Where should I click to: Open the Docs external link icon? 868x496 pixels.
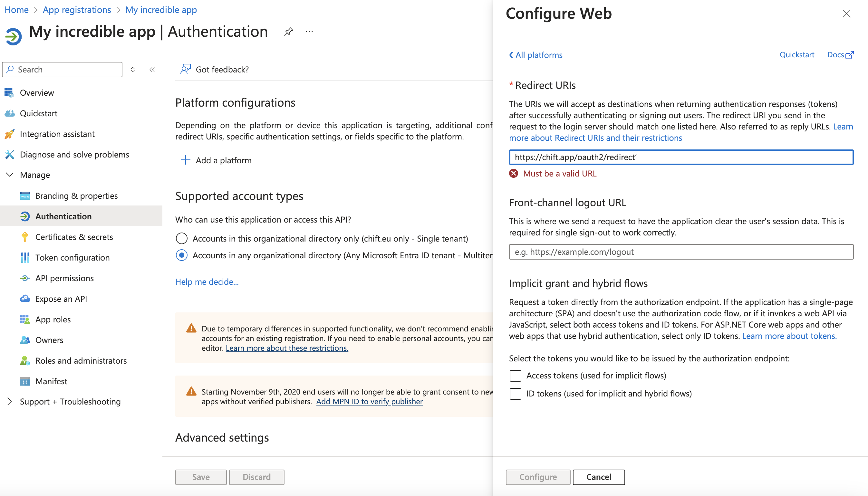pos(850,55)
